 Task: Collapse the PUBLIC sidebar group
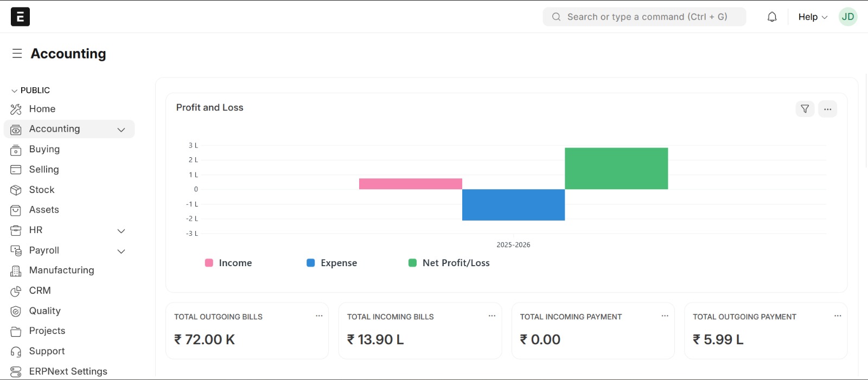[x=15, y=91]
